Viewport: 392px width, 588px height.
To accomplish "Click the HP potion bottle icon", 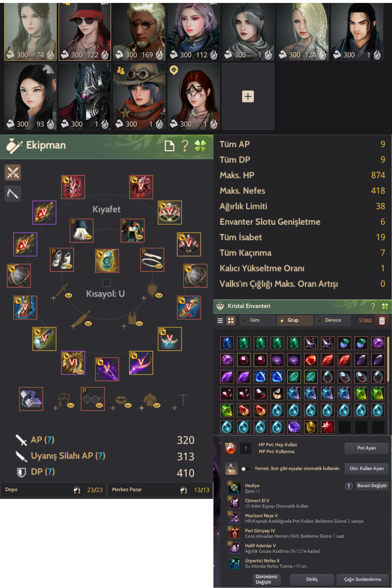I will [x=231, y=448].
